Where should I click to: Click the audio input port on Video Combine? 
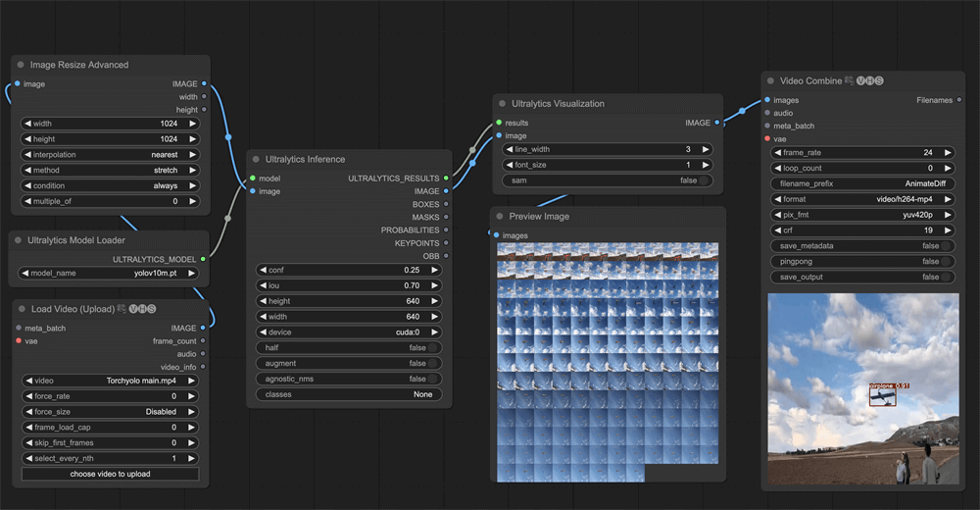coord(767,113)
